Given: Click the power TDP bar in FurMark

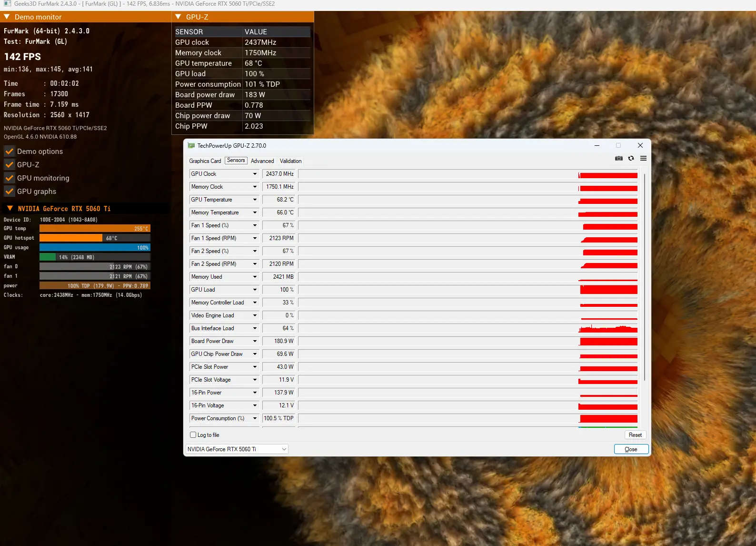Looking at the screenshot, I should 95,286.
